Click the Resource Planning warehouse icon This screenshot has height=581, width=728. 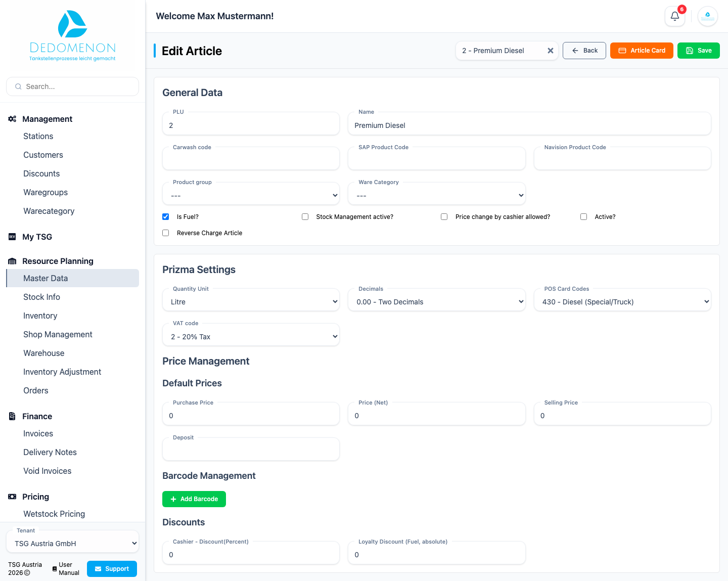pos(12,261)
